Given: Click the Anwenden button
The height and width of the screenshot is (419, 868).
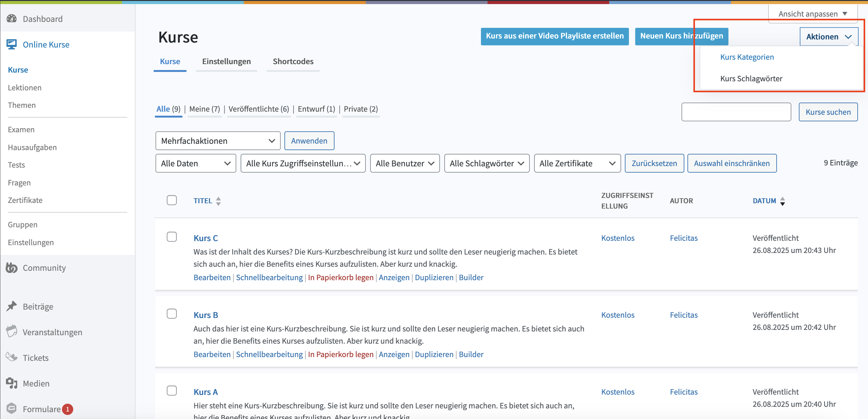Looking at the screenshot, I should click(x=309, y=141).
